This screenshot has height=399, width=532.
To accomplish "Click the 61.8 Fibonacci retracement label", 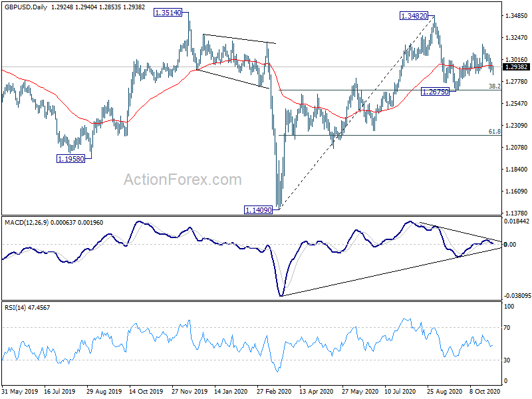I will click(x=494, y=131).
